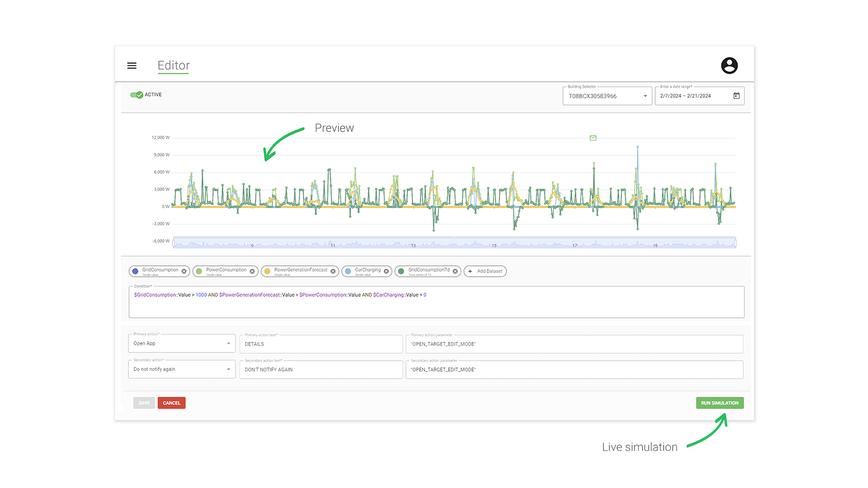This screenshot has height=488, width=868.
Task: Click Add Dataset chip button
Action: coord(485,271)
